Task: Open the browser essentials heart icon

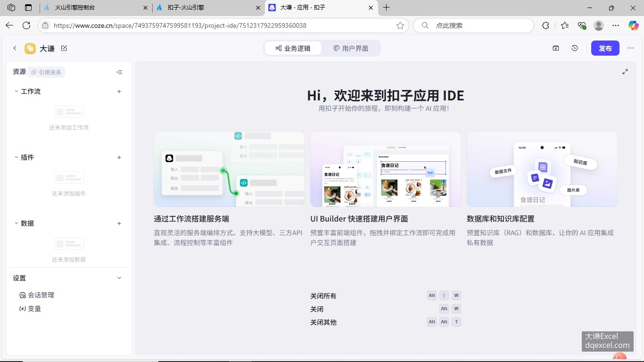Action: (582, 25)
